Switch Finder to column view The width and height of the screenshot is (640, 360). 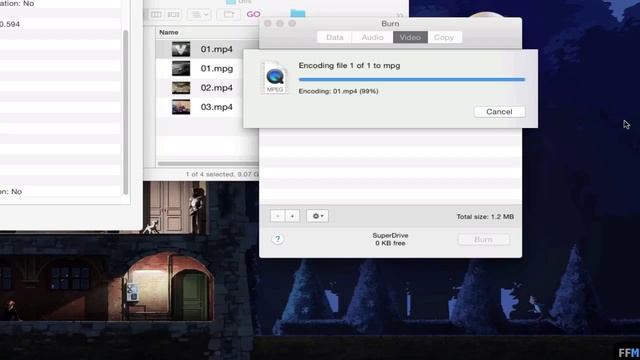156,14
